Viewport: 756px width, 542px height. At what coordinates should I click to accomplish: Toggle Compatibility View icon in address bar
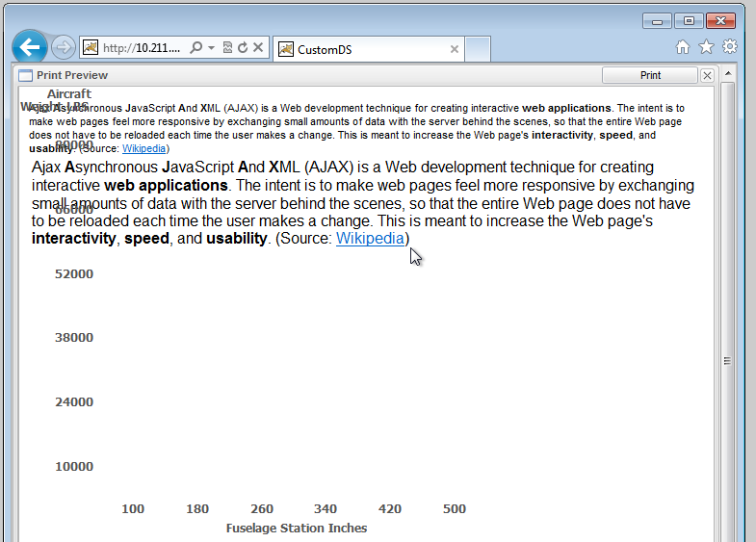(227, 47)
